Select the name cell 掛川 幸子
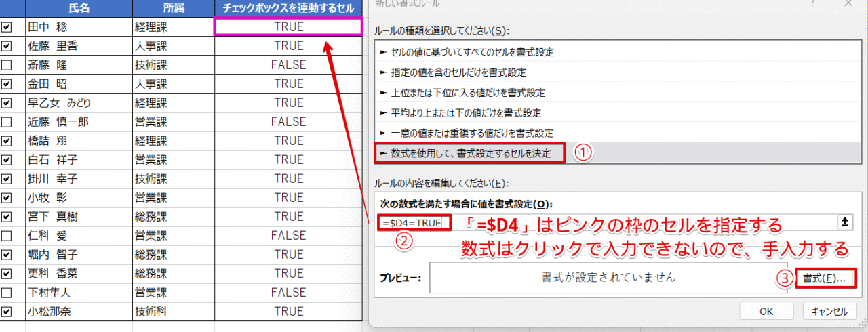Viewport: 868px width, 332px height. pos(79,180)
